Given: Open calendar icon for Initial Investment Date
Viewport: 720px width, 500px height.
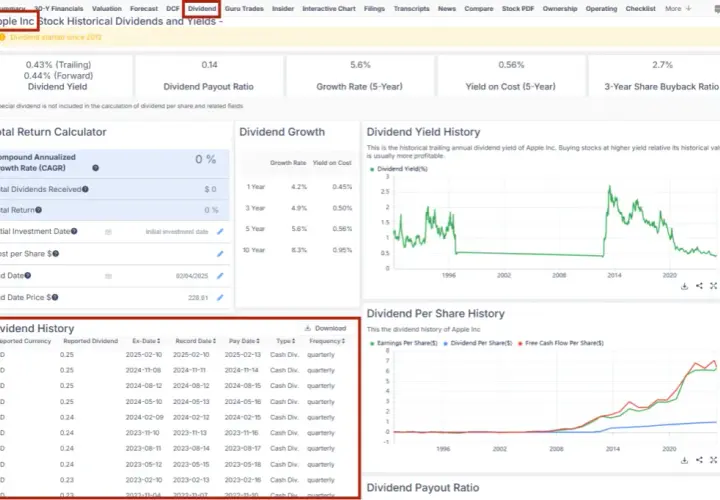Looking at the screenshot, I should tap(108, 232).
